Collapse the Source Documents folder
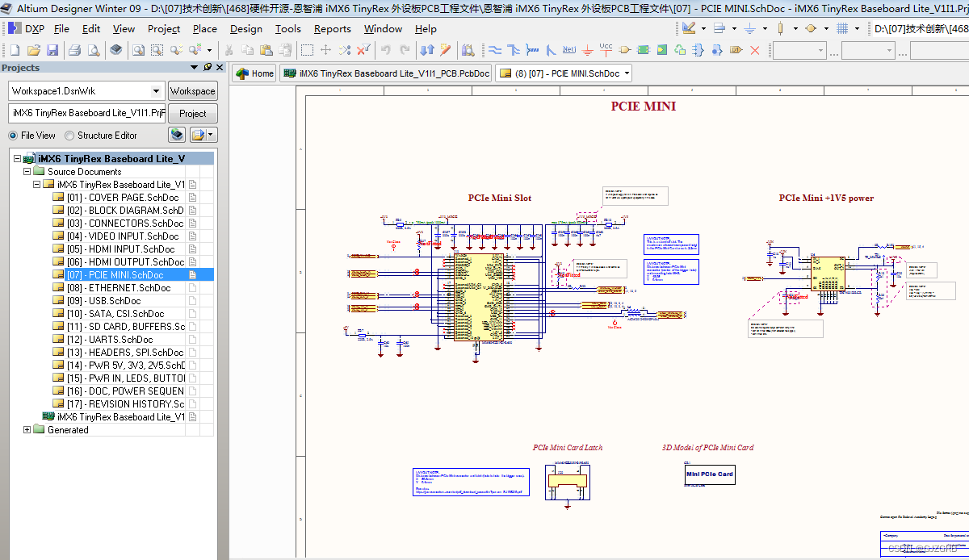 (x=27, y=171)
